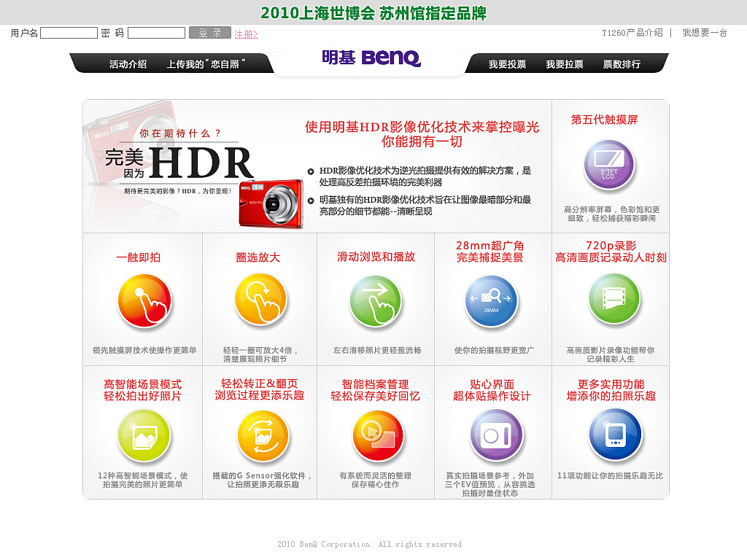Focus the 密码 password field

pos(156,32)
